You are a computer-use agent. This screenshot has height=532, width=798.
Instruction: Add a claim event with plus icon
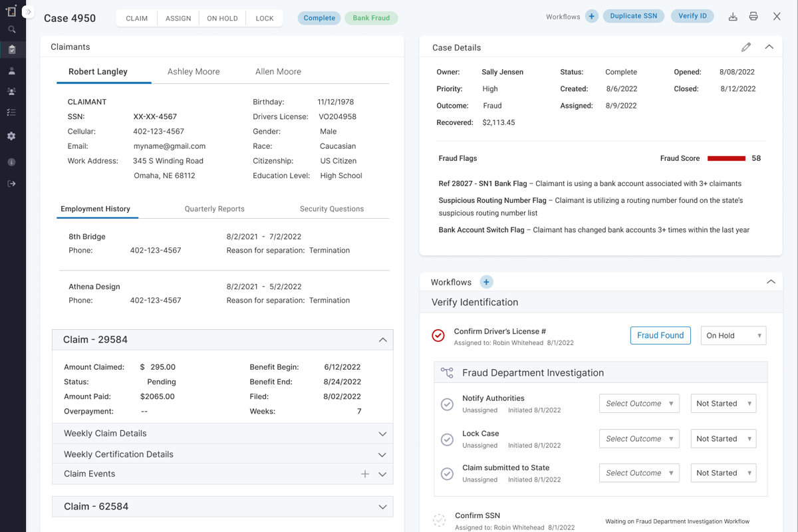[x=365, y=474]
